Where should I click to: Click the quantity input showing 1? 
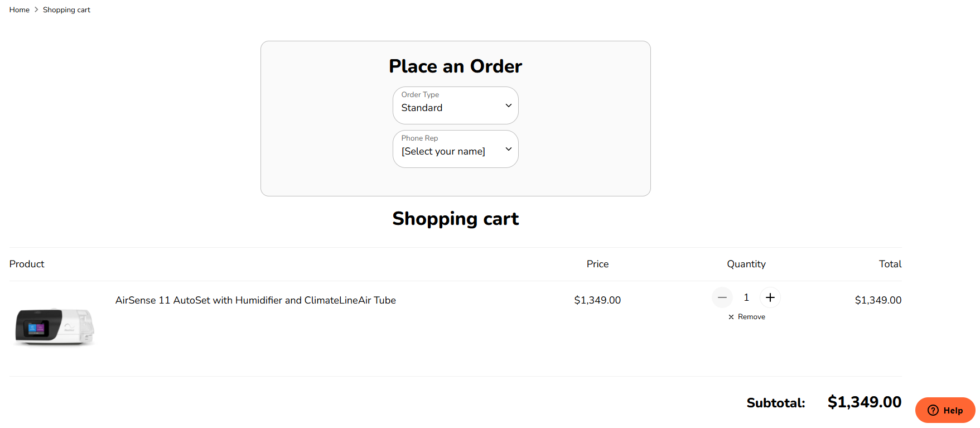[x=746, y=297]
